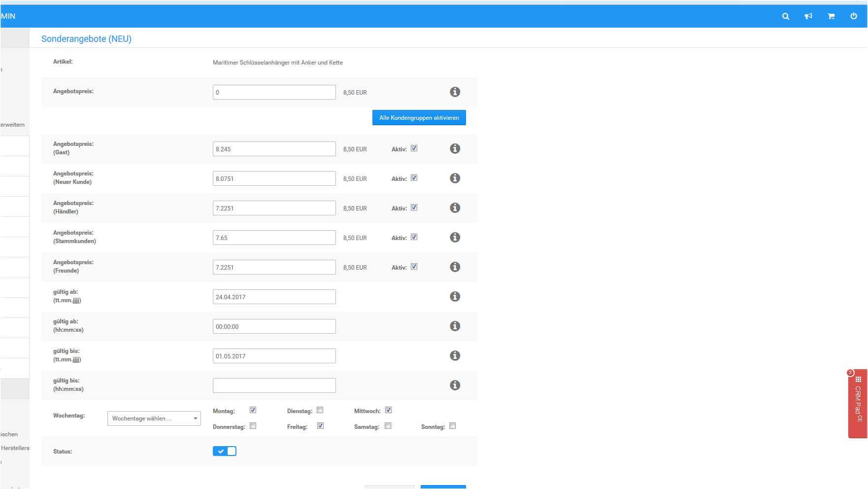Click info icon for Händler price row
The height and width of the screenshot is (489, 868).
[455, 208]
